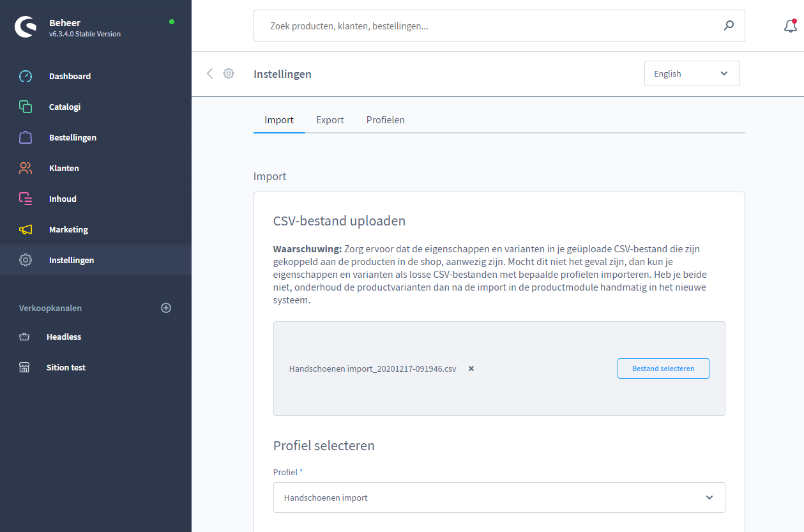The image size is (804, 532).
Task: Click gear icon beside Instellingen title
Action: (x=229, y=73)
